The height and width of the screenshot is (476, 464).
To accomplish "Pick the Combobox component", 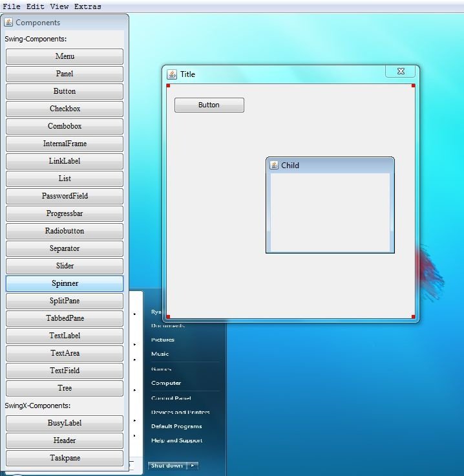I will tap(65, 126).
